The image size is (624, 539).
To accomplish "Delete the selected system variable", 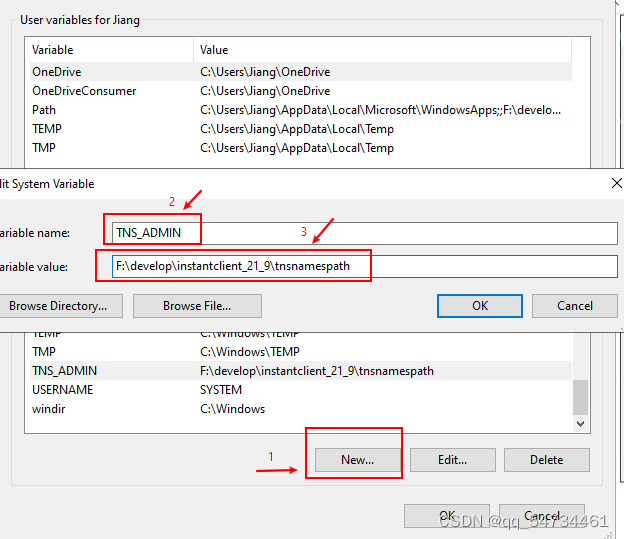I will click(x=546, y=460).
